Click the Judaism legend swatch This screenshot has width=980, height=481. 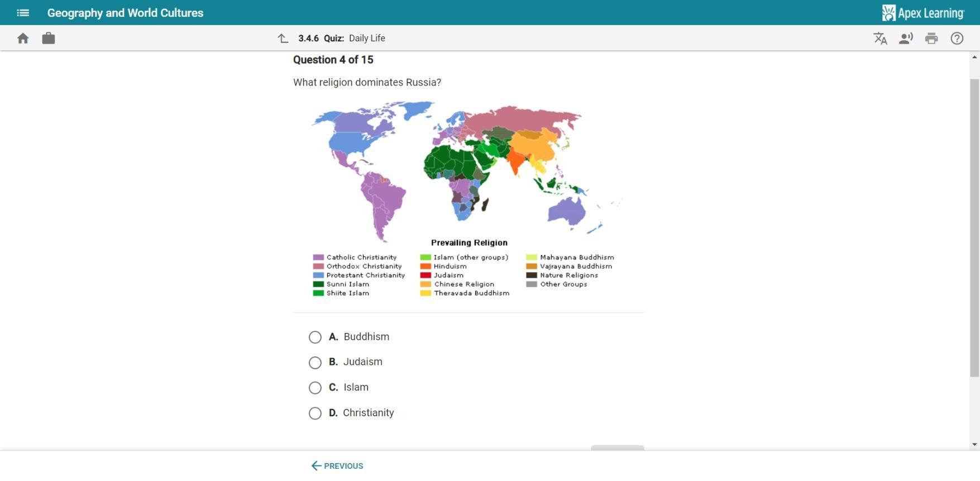pos(426,275)
